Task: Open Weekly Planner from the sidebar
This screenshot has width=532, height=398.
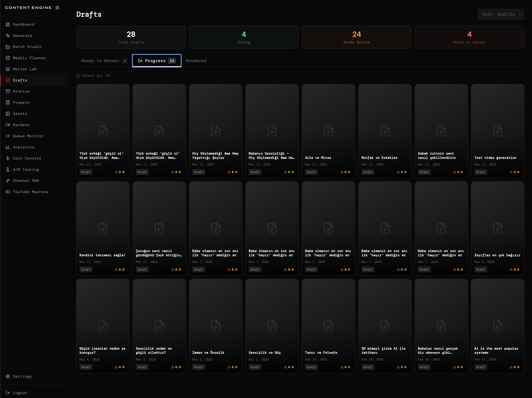Action: tap(29, 58)
